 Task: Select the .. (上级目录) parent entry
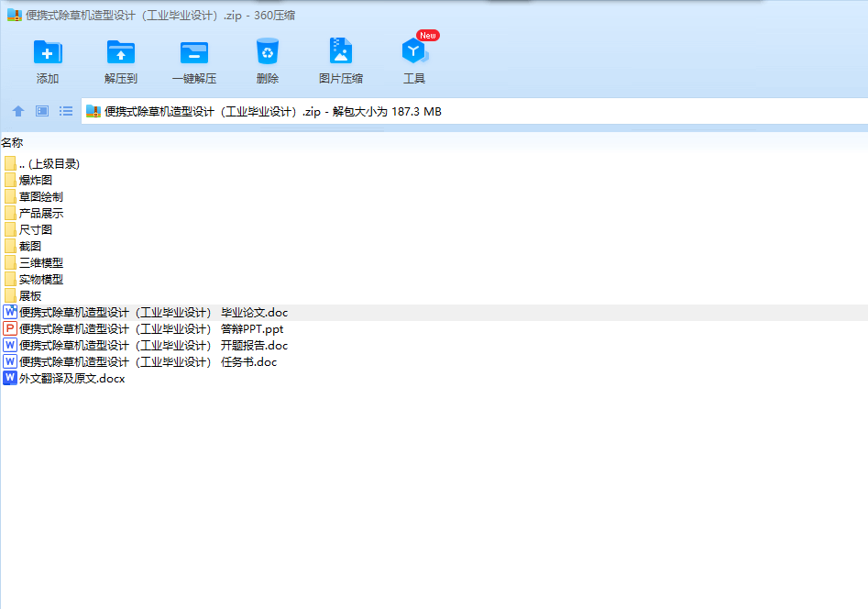pos(49,163)
